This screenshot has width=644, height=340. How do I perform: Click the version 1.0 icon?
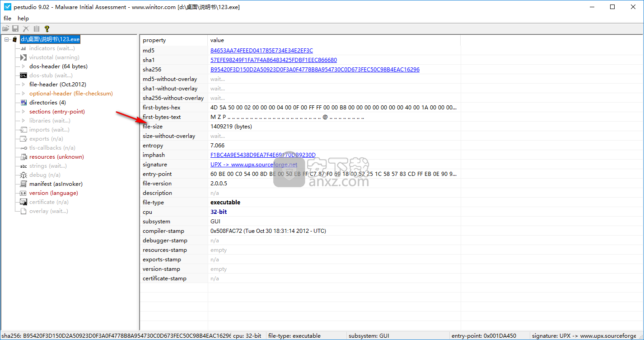tap(23, 193)
